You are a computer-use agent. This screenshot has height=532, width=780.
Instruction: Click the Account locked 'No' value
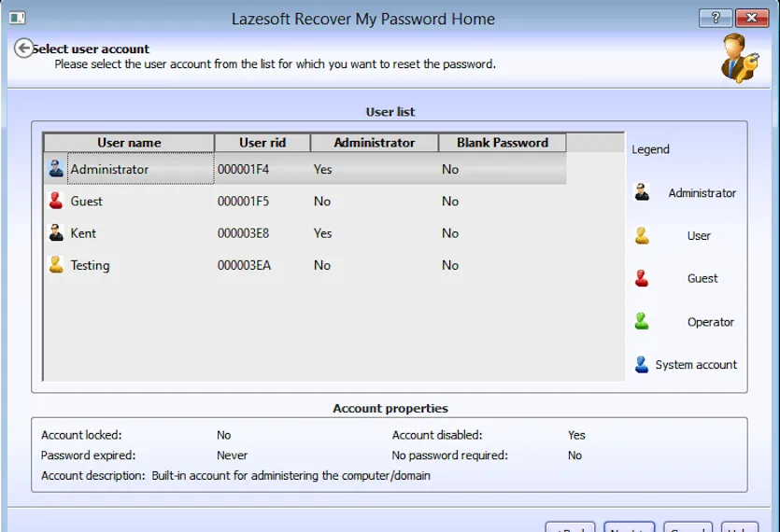(x=224, y=435)
